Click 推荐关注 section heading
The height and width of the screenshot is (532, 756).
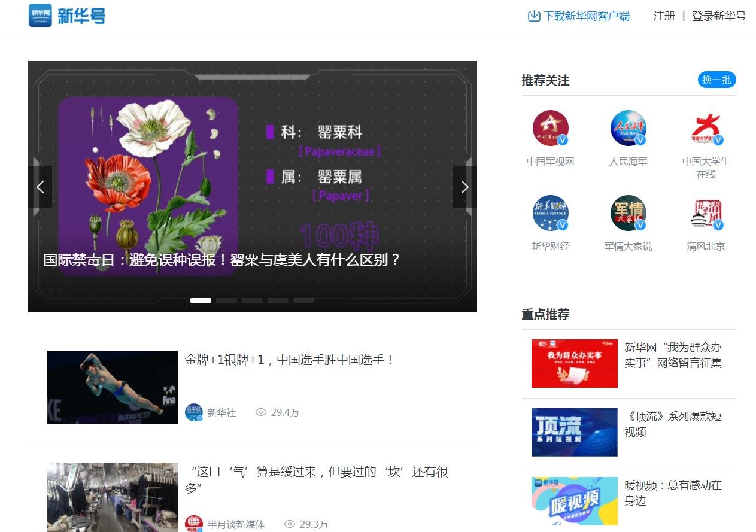click(545, 80)
